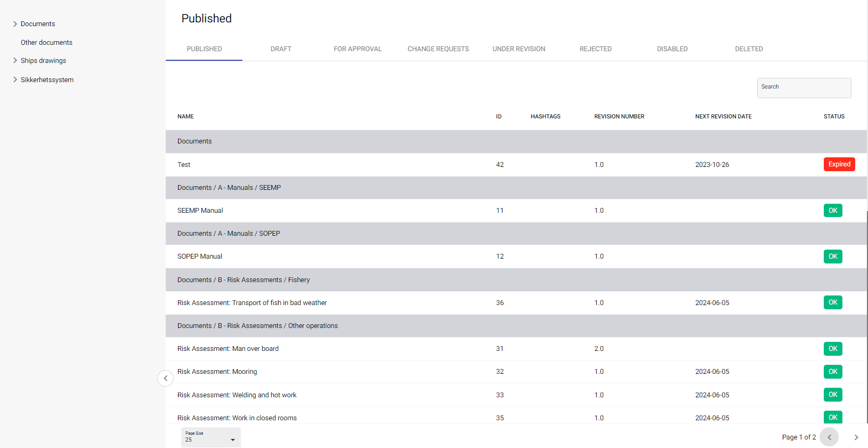The width and height of the screenshot is (868, 448).
Task: Select Sikkerhetssystem in sidebar
Action: click(47, 80)
